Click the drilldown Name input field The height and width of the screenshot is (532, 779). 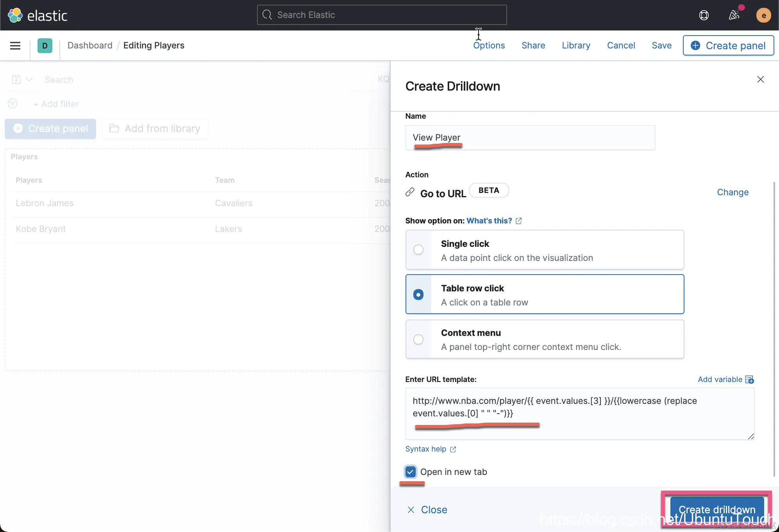(530, 137)
